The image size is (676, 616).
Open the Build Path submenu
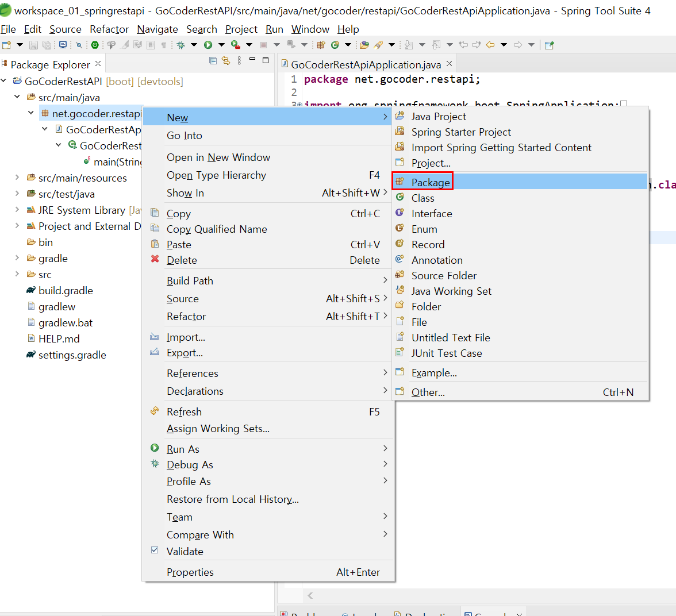268,280
